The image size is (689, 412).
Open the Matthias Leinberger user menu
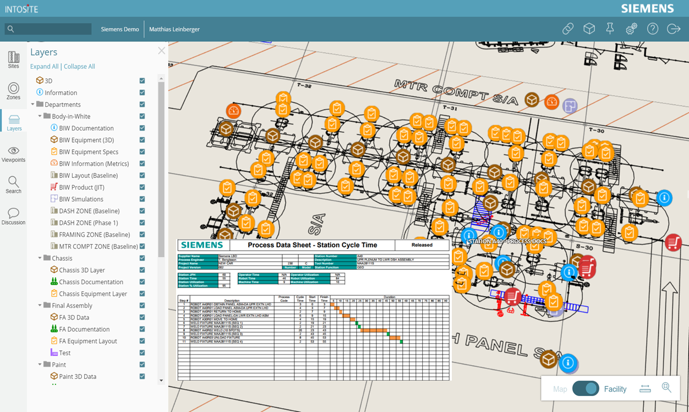coord(174,29)
